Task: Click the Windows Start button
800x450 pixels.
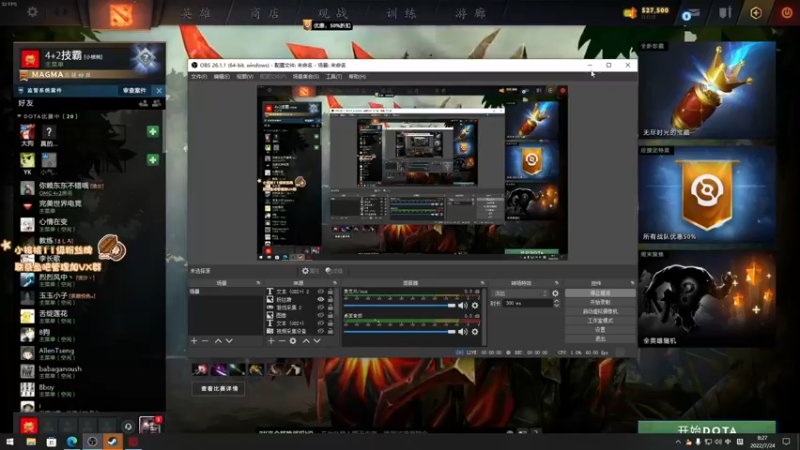Action: (10, 441)
